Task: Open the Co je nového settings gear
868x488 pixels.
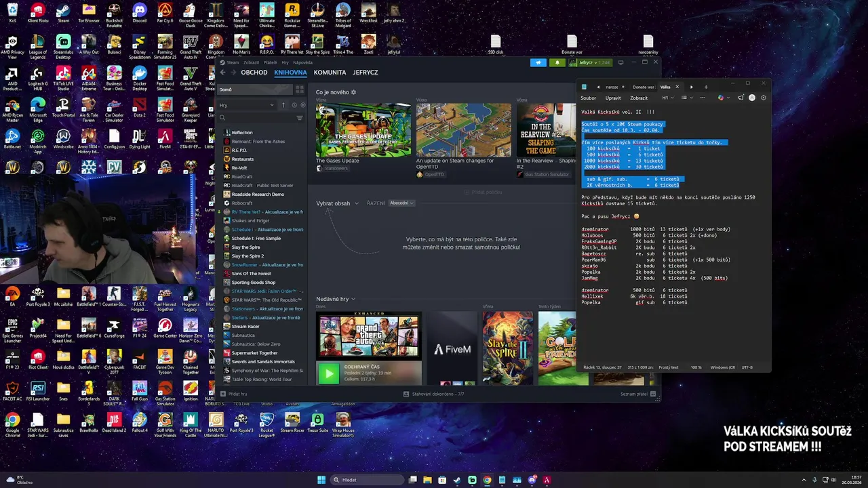Action: coord(353,92)
